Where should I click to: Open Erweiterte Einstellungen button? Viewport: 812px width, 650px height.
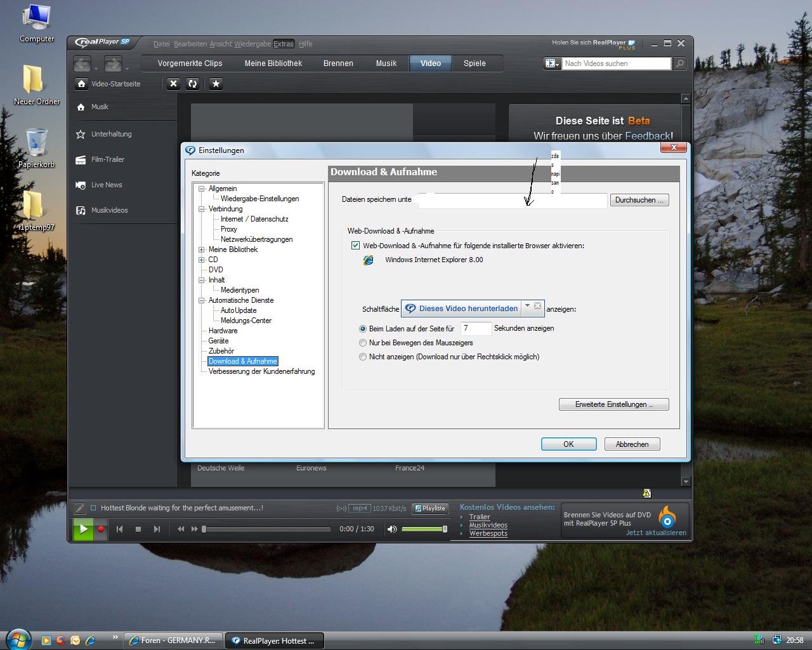(613, 404)
